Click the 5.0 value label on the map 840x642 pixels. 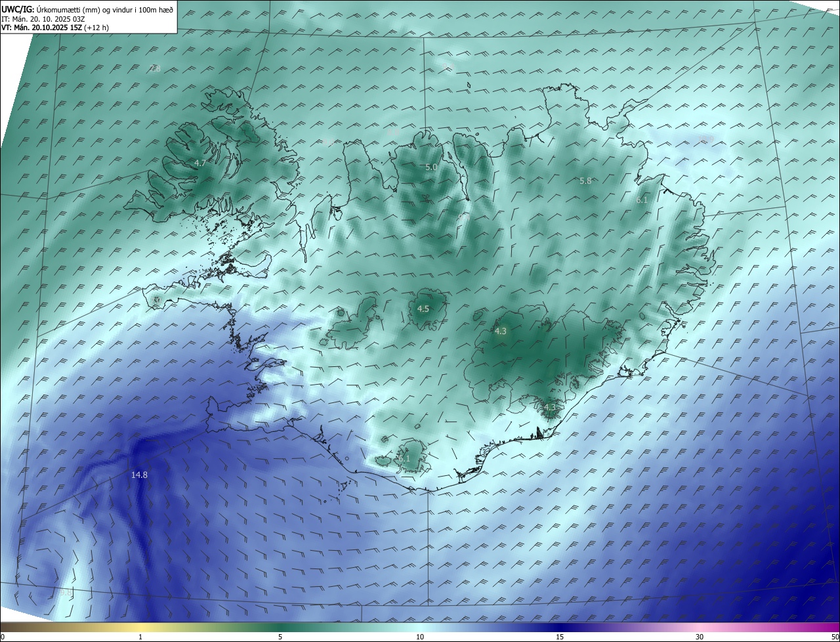[x=431, y=167]
